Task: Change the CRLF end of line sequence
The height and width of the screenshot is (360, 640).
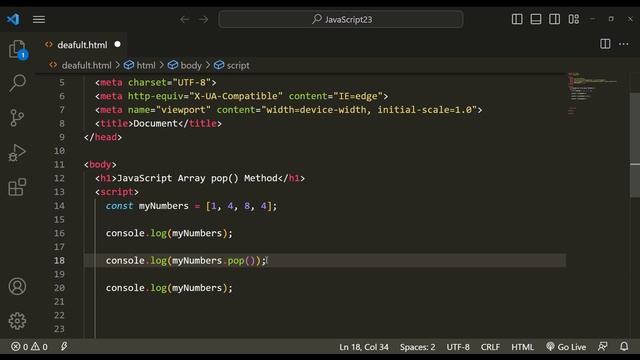Action: [x=490, y=347]
